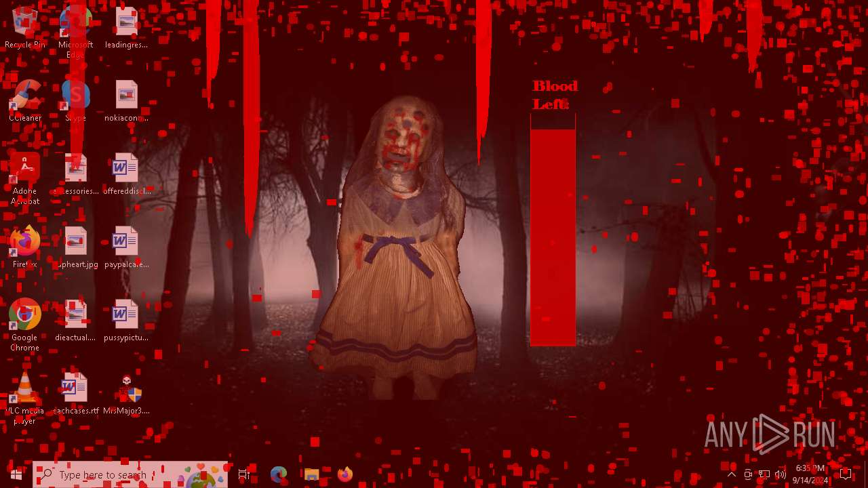The image size is (868, 488).
Task: Select the offereddiscl... Word document icon
Action: pyautogui.click(x=126, y=175)
